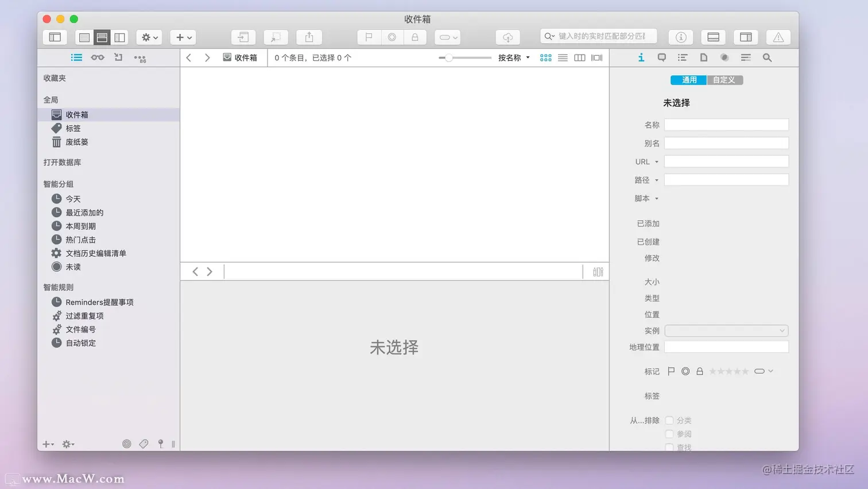
Task: Select 过滤重复项 smart rule
Action: 108,315
